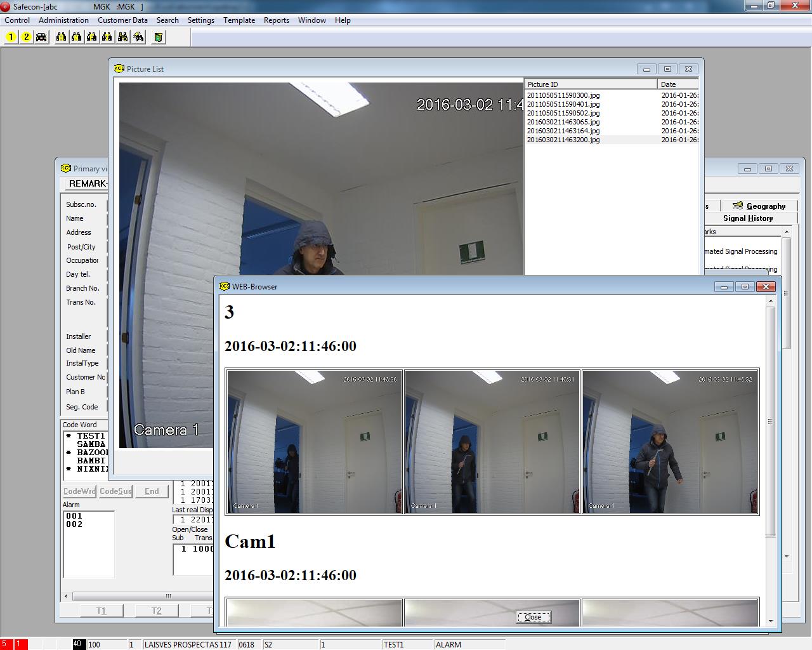Open the Reports menu

coord(277,20)
